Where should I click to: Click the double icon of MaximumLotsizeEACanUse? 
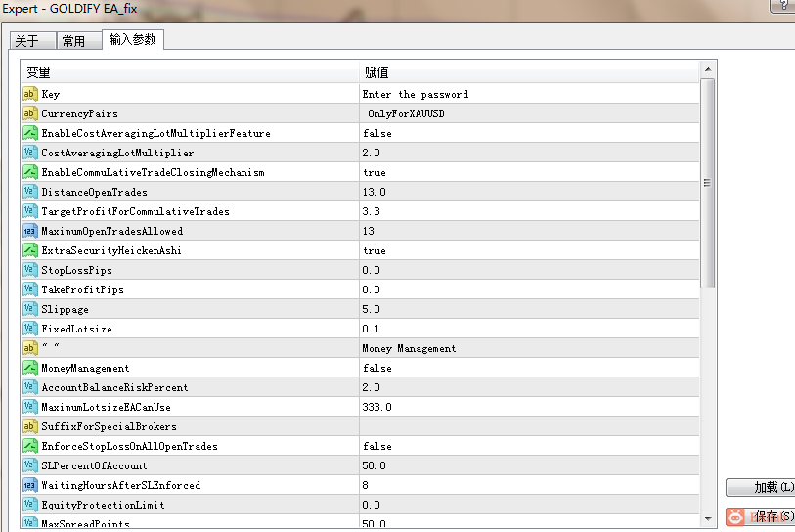(30, 407)
